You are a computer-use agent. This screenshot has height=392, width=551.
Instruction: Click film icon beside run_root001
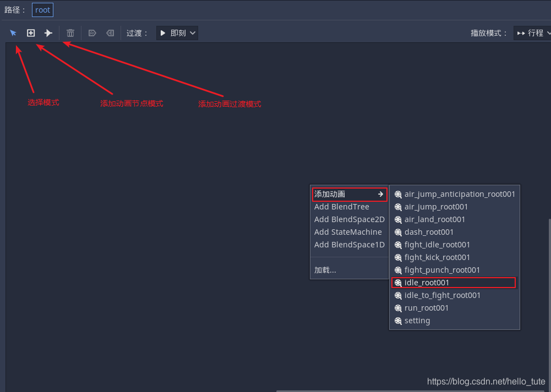(x=398, y=308)
